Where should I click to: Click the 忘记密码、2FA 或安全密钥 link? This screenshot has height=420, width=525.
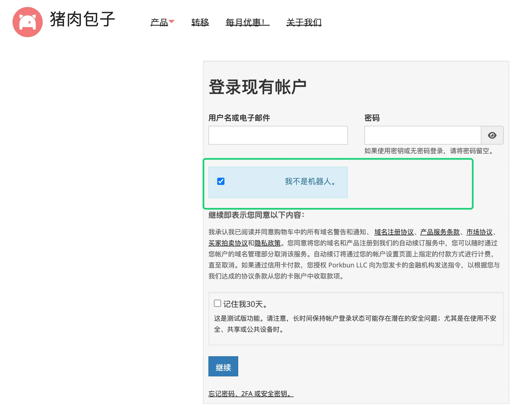251,394
